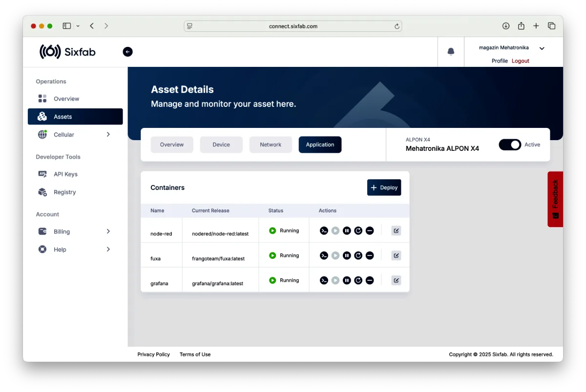Viewport: 586px width, 392px height.
Task: Open Safari sidebar options dropdown arrow
Action: click(x=78, y=26)
